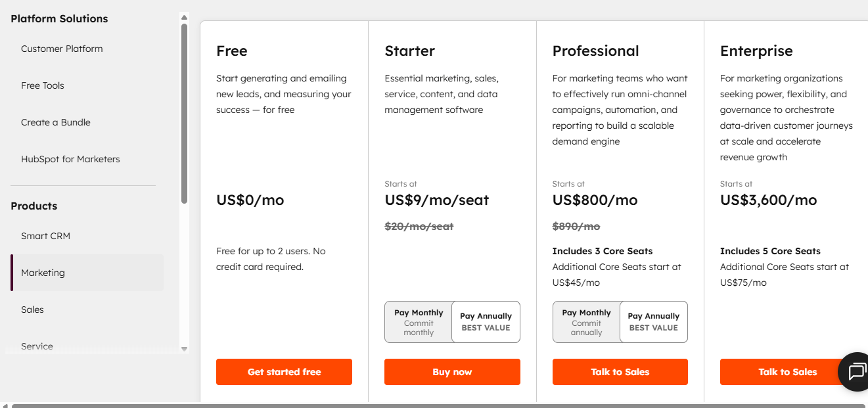Open HubSpot for Marketers link
This screenshot has height=408, width=868.
pos(70,159)
